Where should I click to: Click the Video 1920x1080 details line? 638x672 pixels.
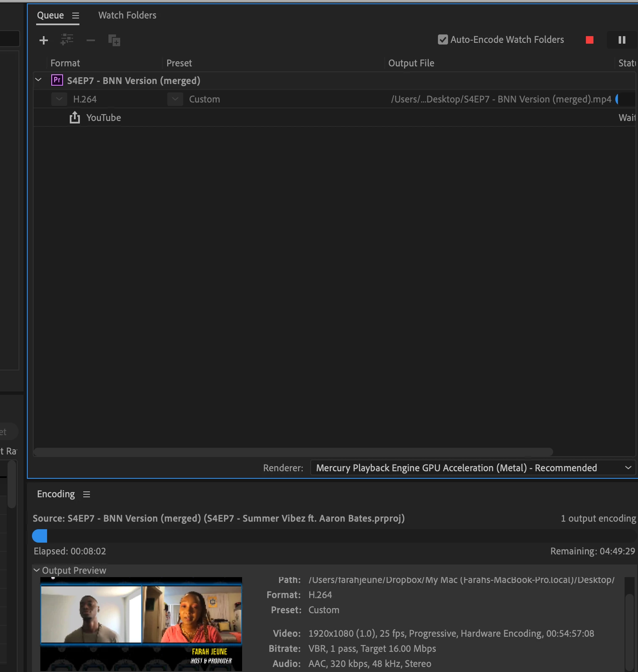click(x=433, y=633)
